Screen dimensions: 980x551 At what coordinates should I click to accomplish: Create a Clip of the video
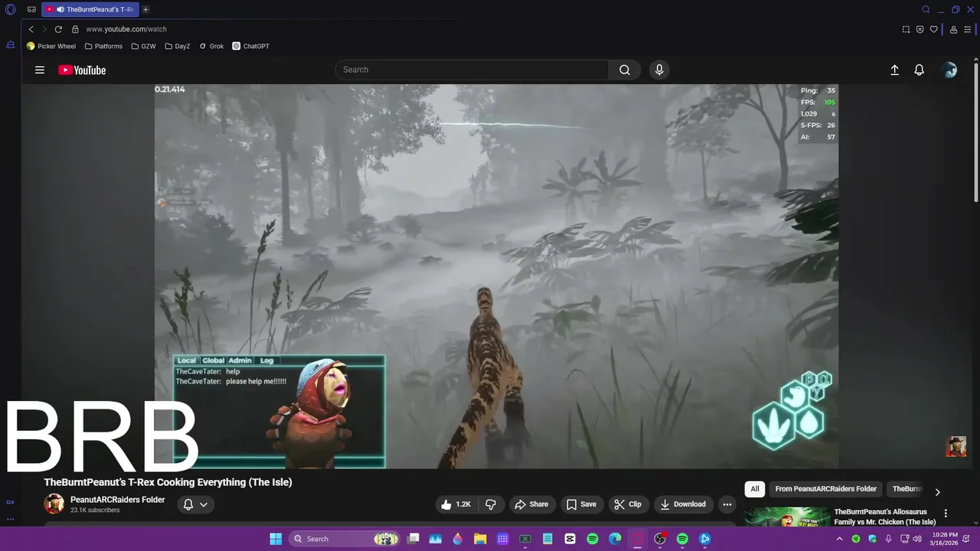pyautogui.click(x=628, y=504)
